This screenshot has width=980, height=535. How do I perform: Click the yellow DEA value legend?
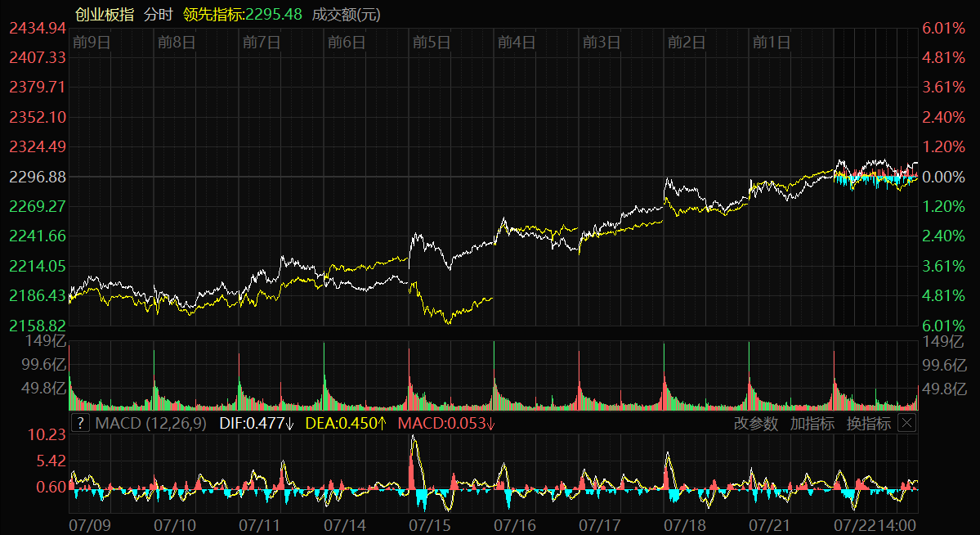(x=346, y=423)
